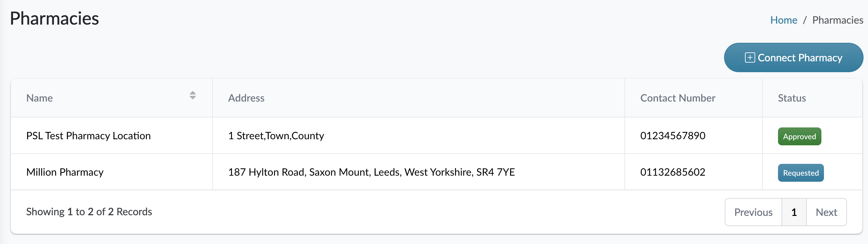Click the Requested status badge
This screenshot has width=868, height=244.
click(800, 173)
